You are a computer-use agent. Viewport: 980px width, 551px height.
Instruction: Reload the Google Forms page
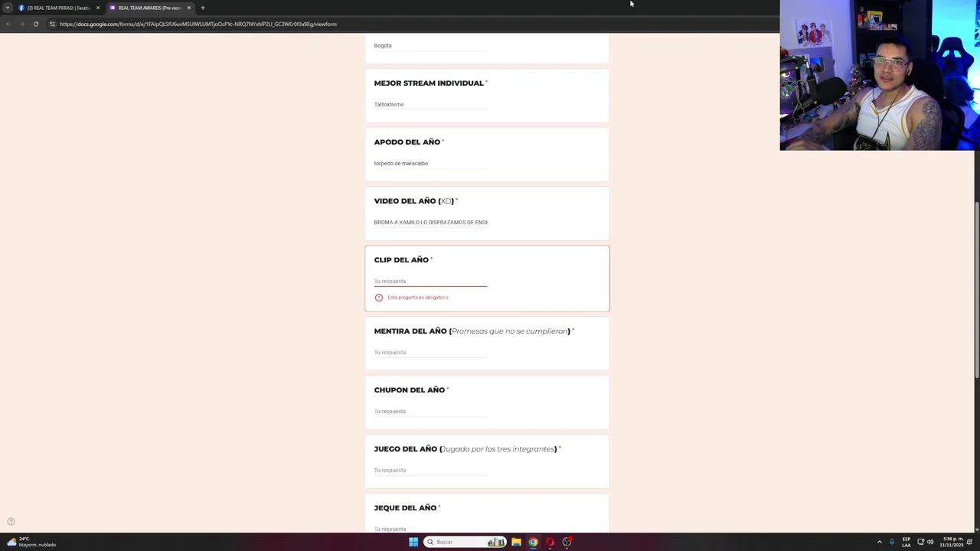[35, 24]
